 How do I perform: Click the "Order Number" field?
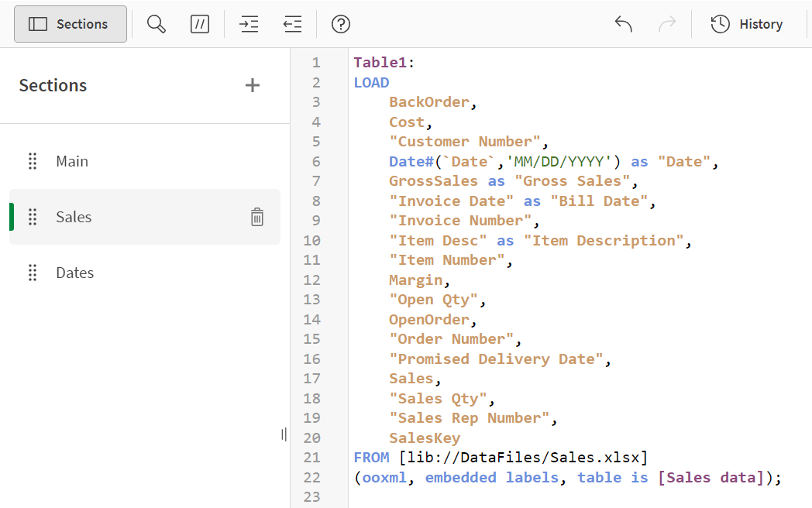[451, 338]
